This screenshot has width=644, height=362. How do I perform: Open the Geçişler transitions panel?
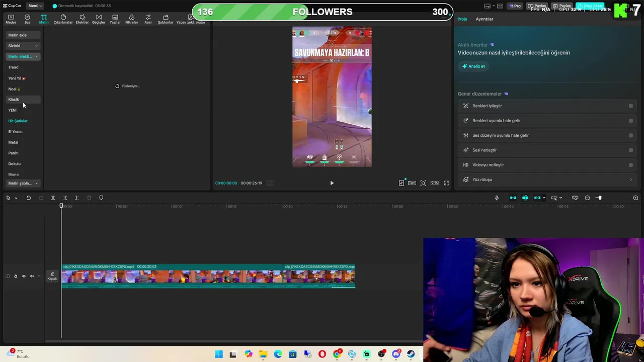pyautogui.click(x=99, y=19)
